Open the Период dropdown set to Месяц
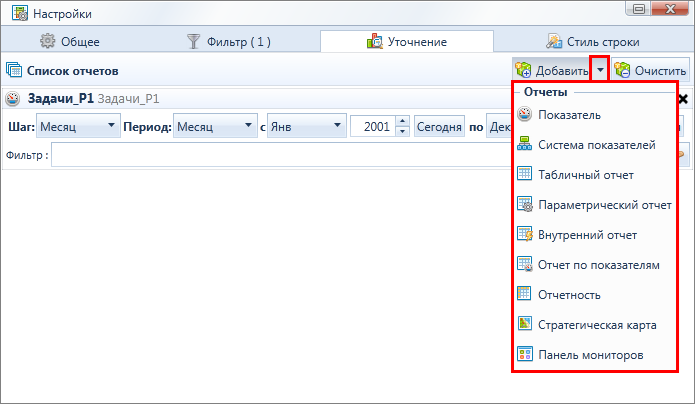 pyautogui.click(x=215, y=126)
